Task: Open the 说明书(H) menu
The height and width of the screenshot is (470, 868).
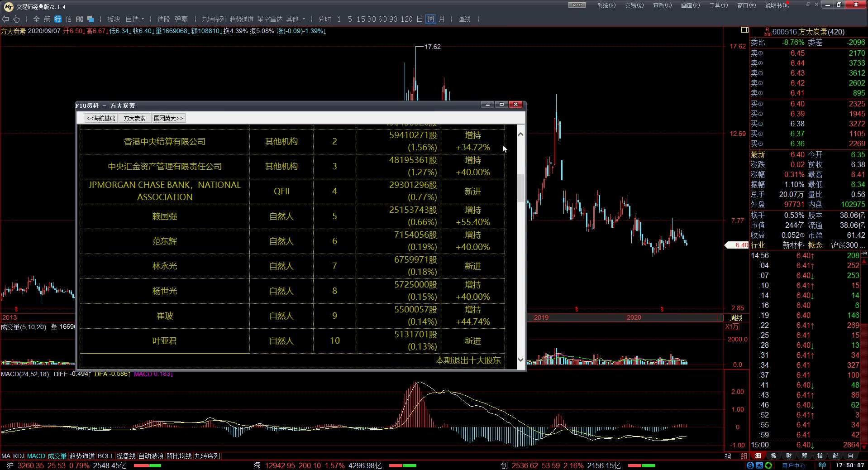Action: click(x=777, y=5)
